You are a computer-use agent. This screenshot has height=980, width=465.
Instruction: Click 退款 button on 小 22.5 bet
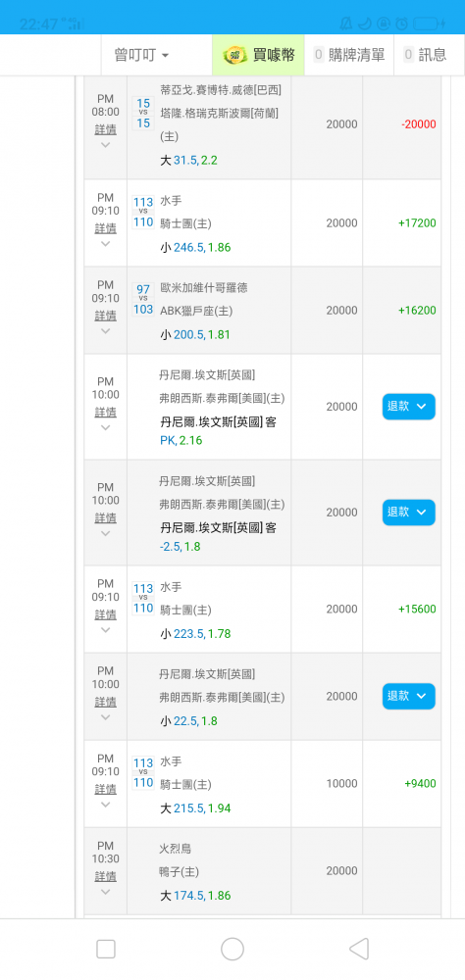click(409, 696)
